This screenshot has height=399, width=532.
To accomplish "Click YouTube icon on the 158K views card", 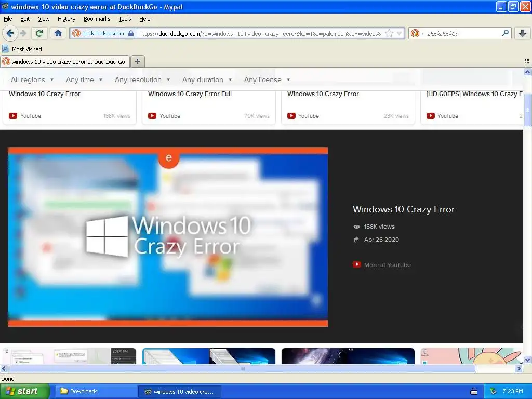I will (x=13, y=116).
